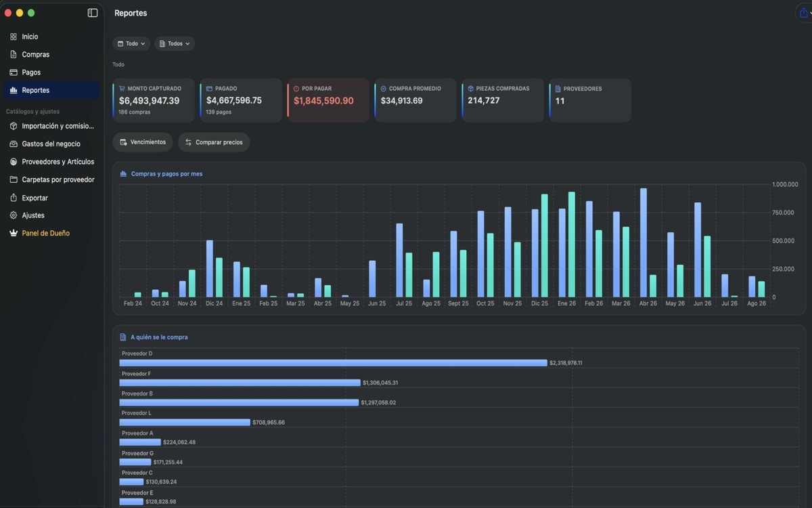This screenshot has height=508, width=812.
Task: Open the Todos filter dropdown
Action: 175,43
